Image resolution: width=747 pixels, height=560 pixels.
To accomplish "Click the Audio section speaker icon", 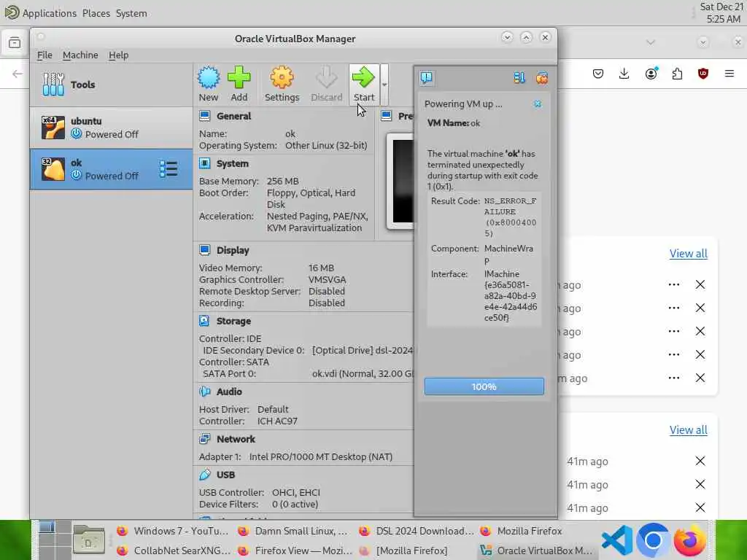I will (x=205, y=392).
